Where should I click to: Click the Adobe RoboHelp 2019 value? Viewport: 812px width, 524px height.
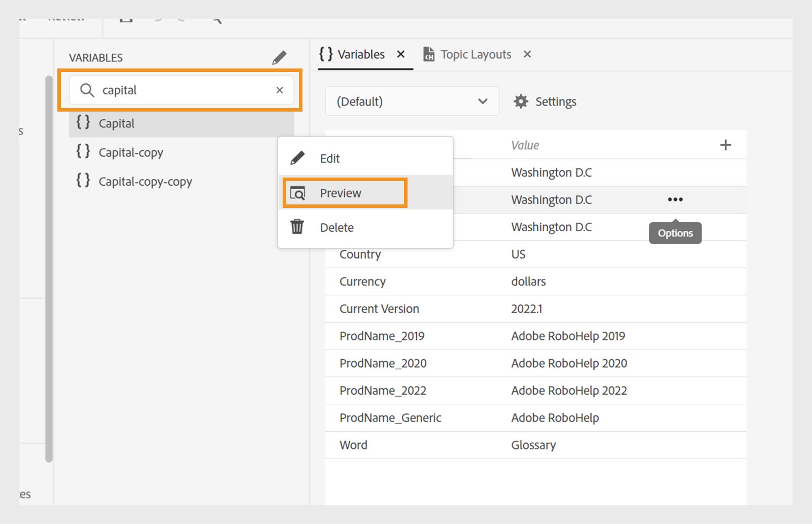coord(568,336)
